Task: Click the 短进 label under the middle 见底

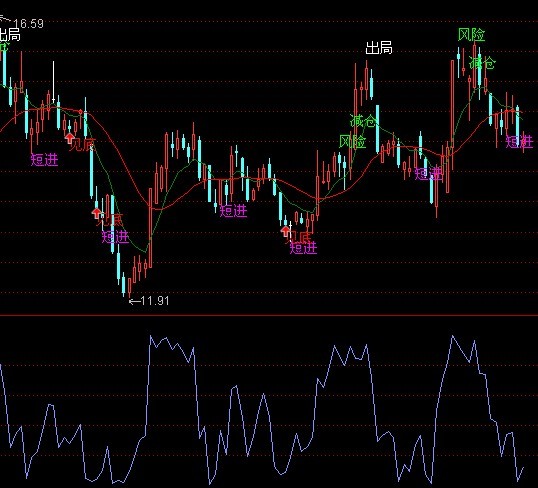Action: [115, 237]
